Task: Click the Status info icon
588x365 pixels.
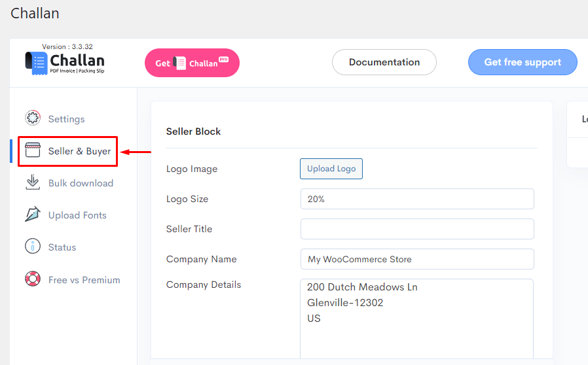Action: (x=33, y=247)
